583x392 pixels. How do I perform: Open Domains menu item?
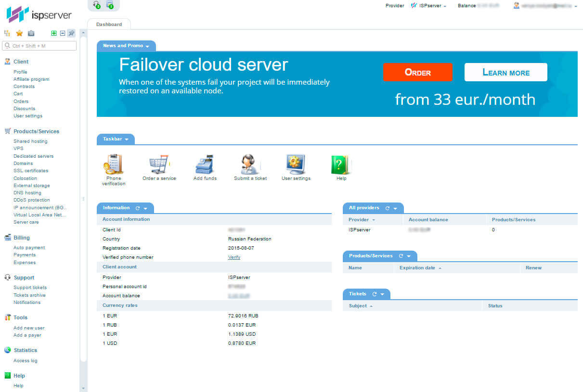[23, 164]
